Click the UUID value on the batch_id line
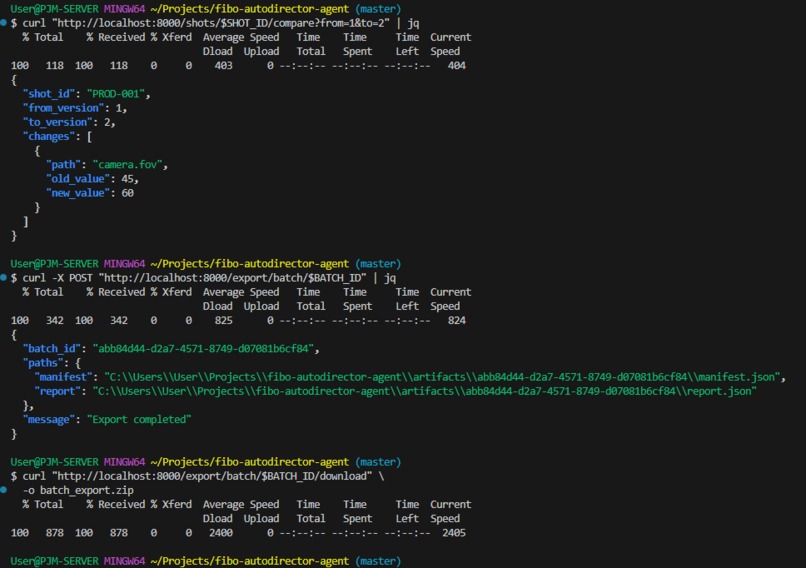This screenshot has width=806, height=568. [204, 349]
